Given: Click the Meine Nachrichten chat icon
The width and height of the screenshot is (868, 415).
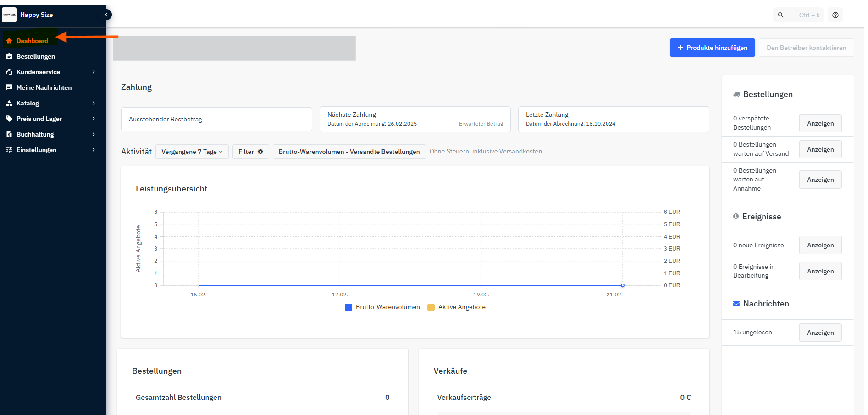Looking at the screenshot, I should click(9, 87).
